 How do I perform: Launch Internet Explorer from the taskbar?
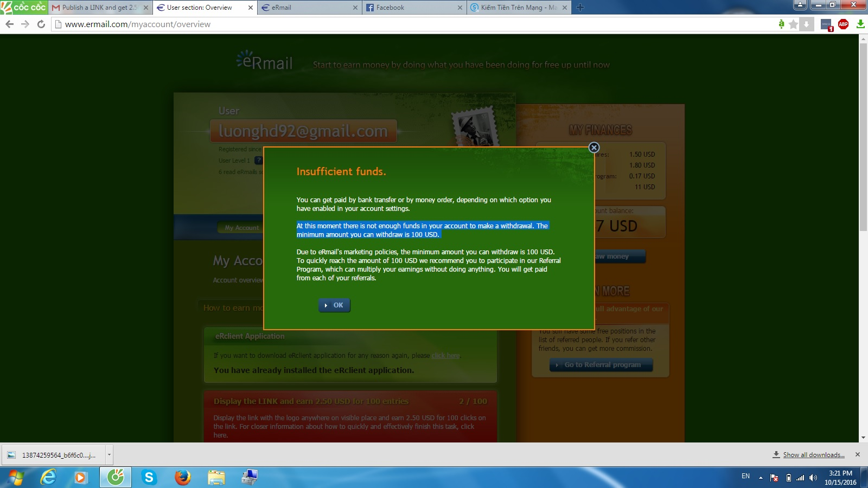tap(48, 478)
